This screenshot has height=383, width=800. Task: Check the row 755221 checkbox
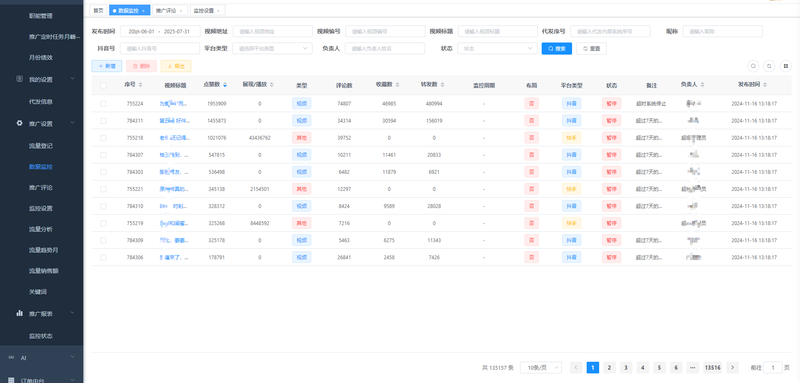pos(103,189)
